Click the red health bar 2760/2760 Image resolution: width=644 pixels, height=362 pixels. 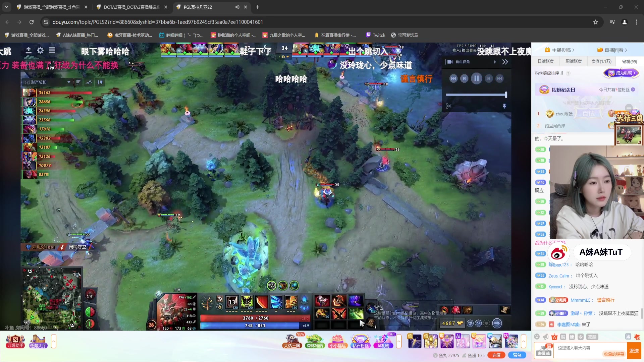[x=255, y=318]
